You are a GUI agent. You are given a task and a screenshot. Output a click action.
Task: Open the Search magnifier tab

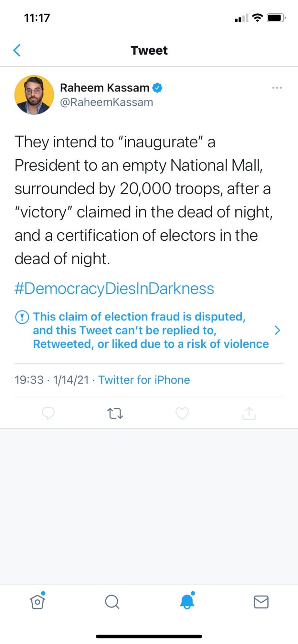112,602
